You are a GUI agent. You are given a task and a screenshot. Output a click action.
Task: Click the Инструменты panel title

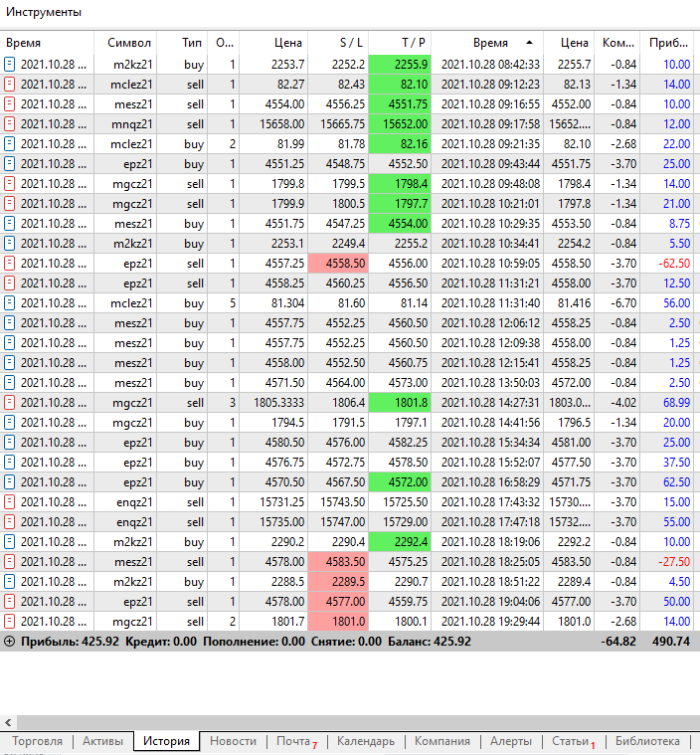44,12
